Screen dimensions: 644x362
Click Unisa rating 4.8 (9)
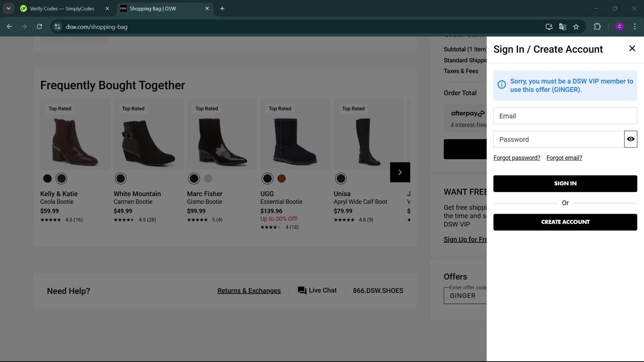354,220
